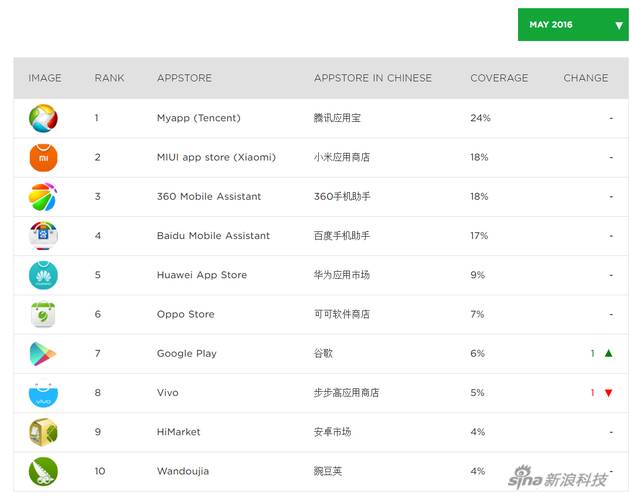Open the MAY 2016 date dropdown
Image resolution: width=630 pixels, height=502 pixels.
(572, 25)
